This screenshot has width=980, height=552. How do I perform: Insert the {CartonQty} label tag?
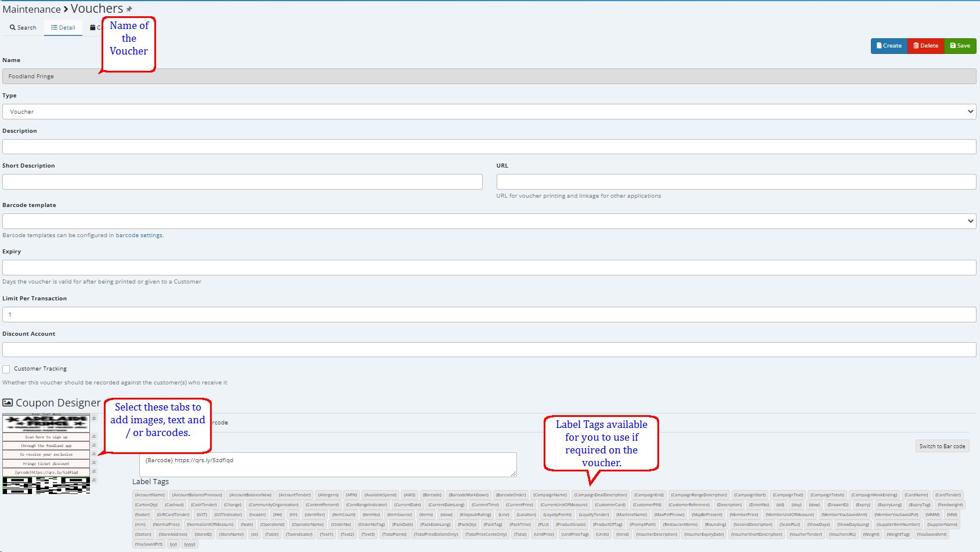point(146,504)
